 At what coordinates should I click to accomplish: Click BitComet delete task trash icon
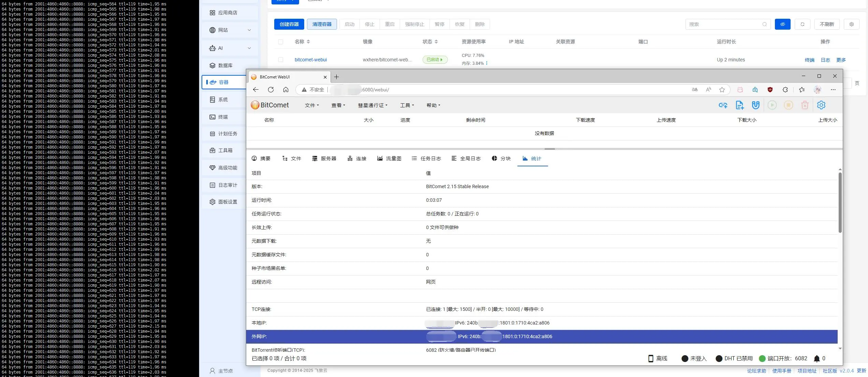click(805, 105)
